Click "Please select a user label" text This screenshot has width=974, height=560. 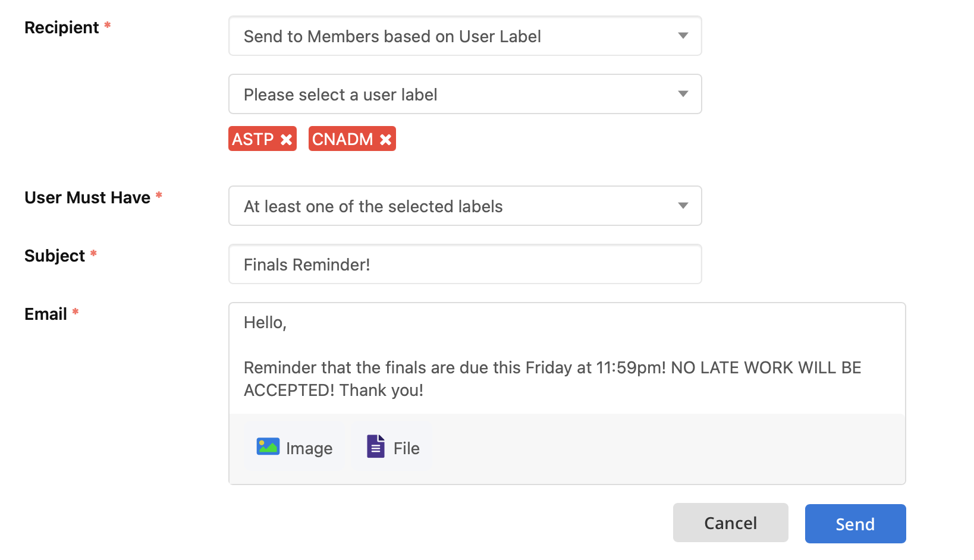[x=341, y=95]
